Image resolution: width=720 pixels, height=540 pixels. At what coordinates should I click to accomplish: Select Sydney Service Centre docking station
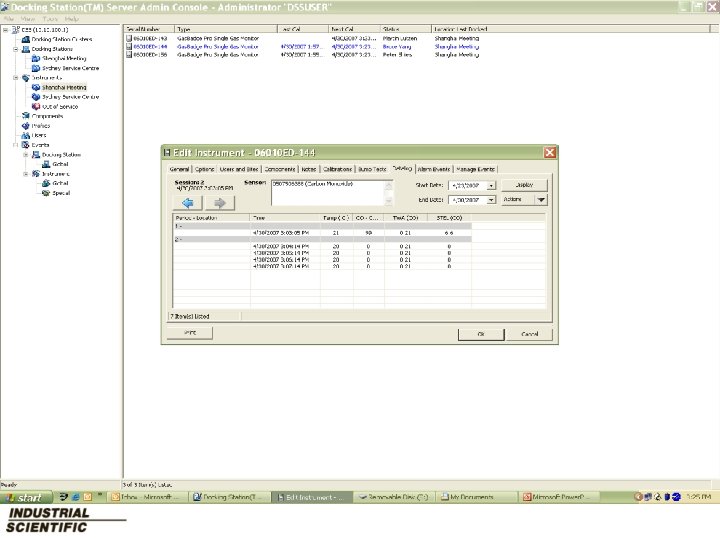pos(68,68)
